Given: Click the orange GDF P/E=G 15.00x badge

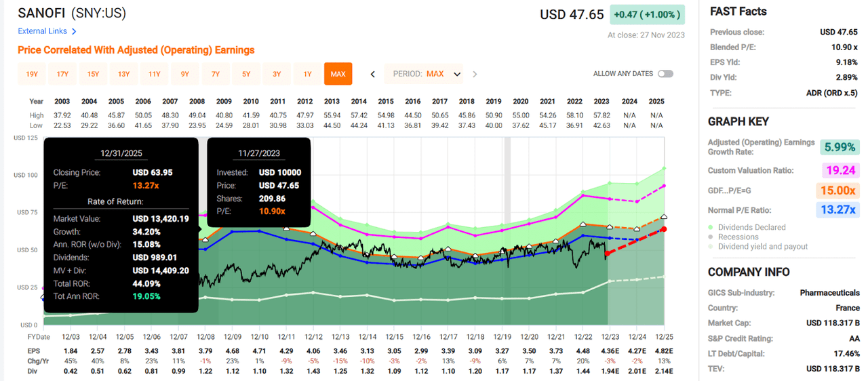Looking at the screenshot, I should click(838, 190).
